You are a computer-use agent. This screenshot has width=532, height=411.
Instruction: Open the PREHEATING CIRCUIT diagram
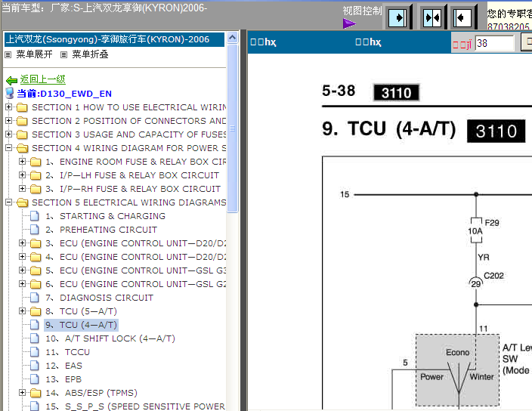click(x=101, y=230)
